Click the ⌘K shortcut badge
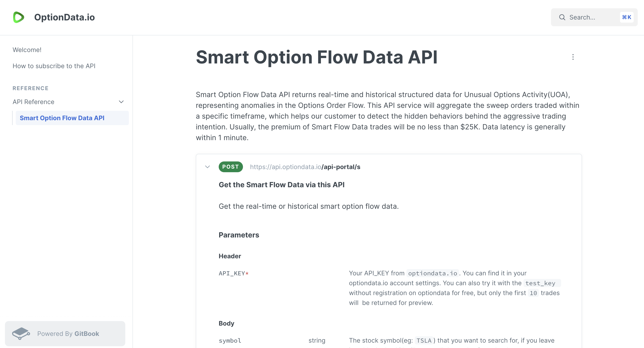 627,17
